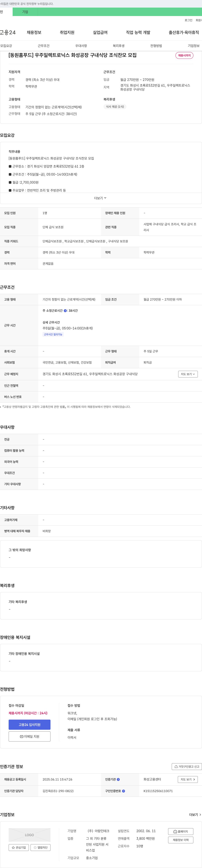Image resolution: width=202 pixels, height=868 pixels.
Task: Click the company LOGO placeholder image
Action: pos(30,835)
